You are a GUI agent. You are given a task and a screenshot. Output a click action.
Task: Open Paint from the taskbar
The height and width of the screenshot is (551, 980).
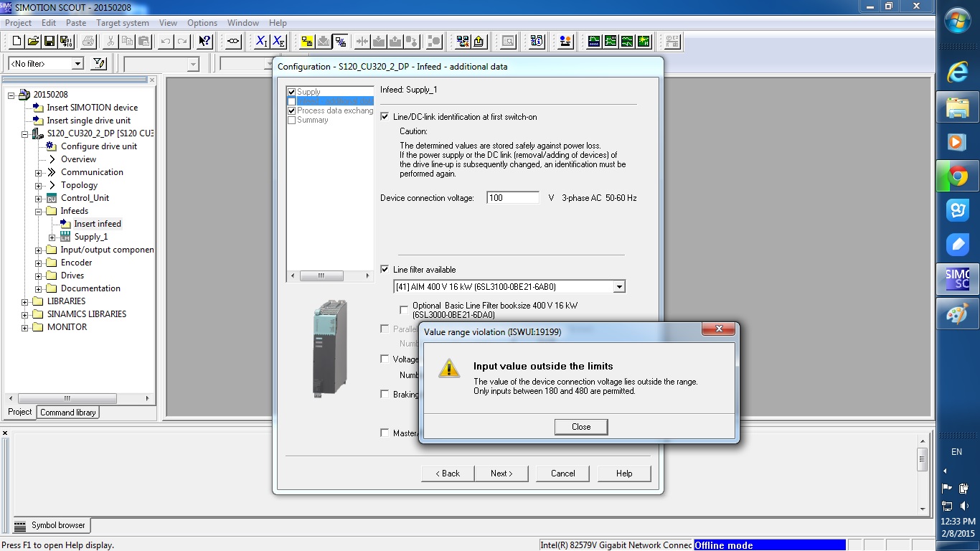(958, 314)
